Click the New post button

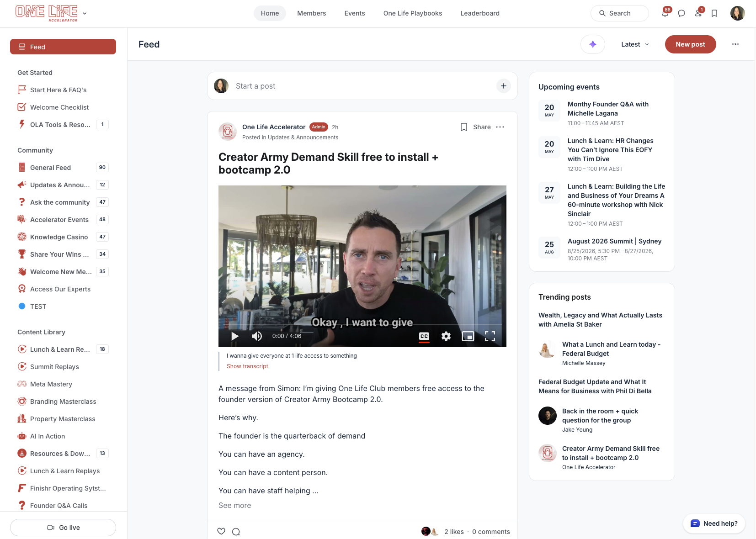[690, 44]
